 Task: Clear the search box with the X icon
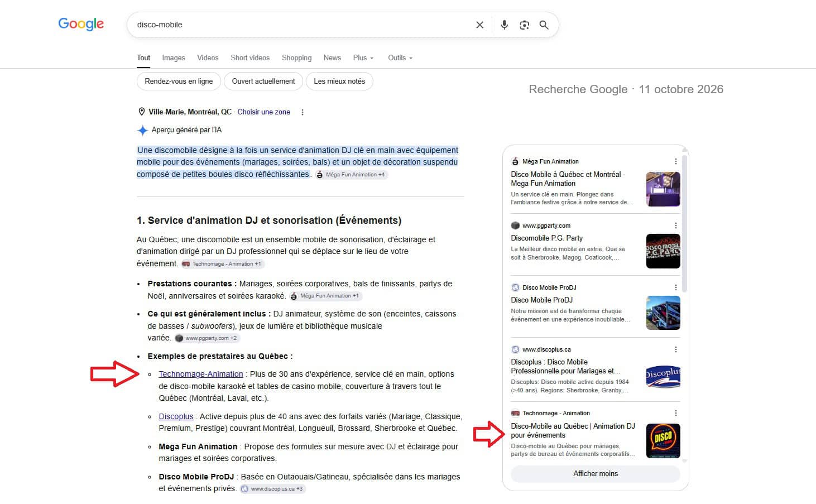point(479,25)
